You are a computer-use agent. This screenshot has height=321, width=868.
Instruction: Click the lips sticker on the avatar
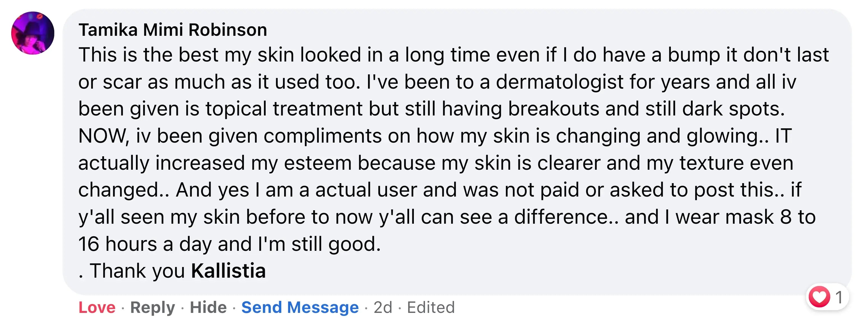39,16
